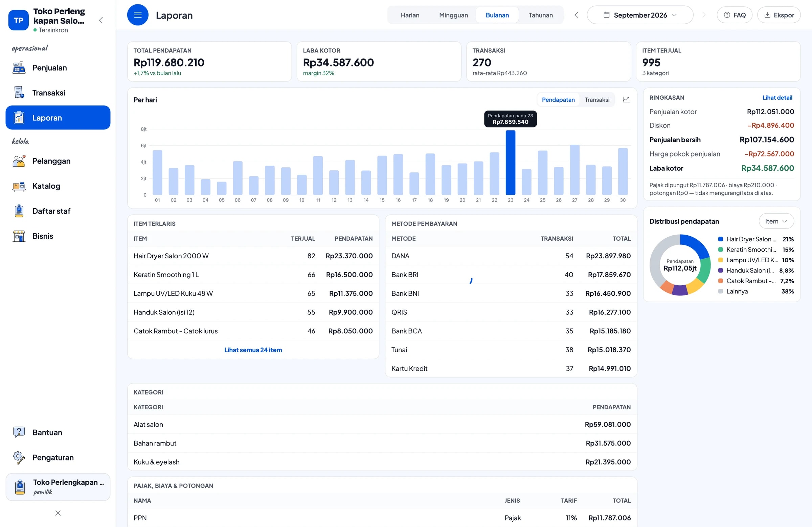Open the Penjualan cash register icon
The width and height of the screenshot is (812, 527).
(x=19, y=68)
